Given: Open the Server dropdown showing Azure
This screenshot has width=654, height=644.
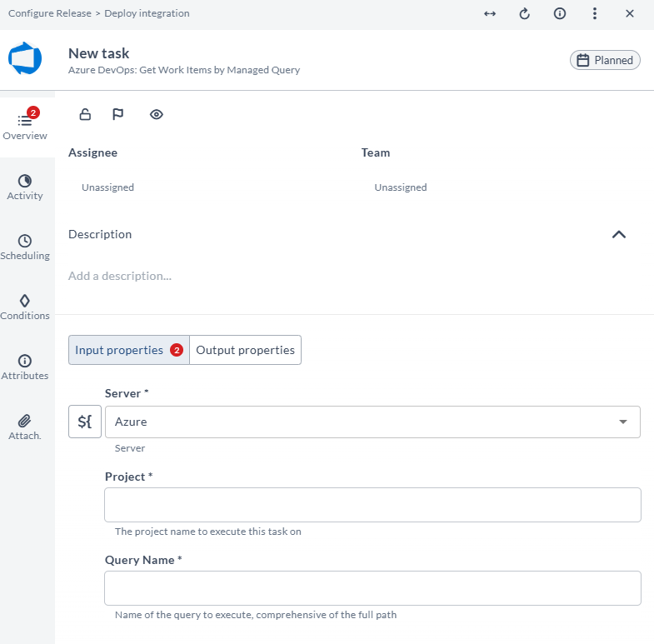Looking at the screenshot, I should click(x=371, y=422).
